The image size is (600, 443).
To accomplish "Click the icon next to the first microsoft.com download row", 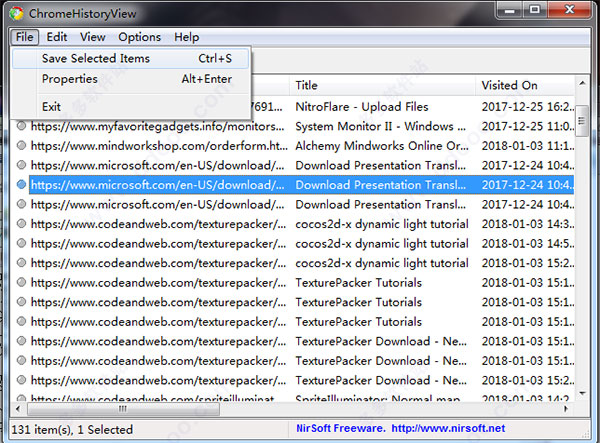I will click(21, 165).
